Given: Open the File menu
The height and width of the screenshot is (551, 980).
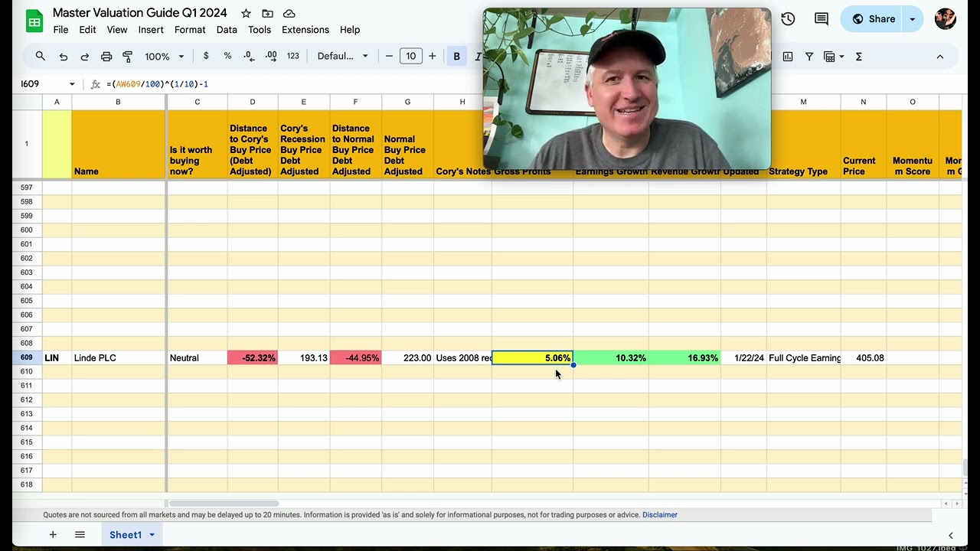Looking at the screenshot, I should [x=60, y=30].
